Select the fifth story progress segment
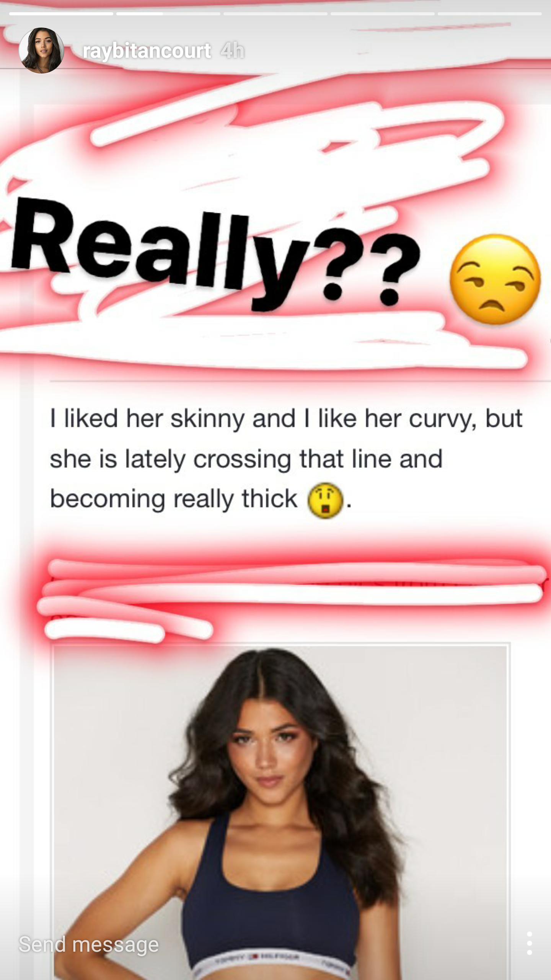The width and height of the screenshot is (551, 980). click(x=490, y=14)
